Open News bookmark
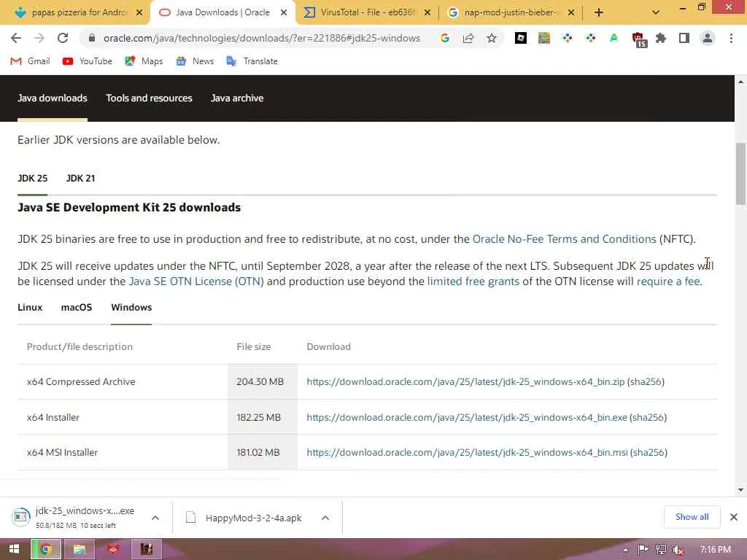The width and height of the screenshot is (747, 560). coord(195,61)
